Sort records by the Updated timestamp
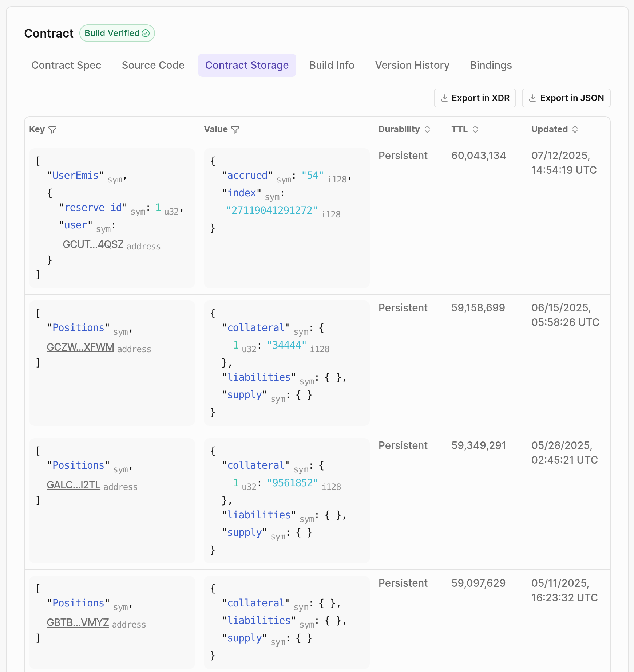Image resolution: width=634 pixels, height=672 pixels. point(575,129)
